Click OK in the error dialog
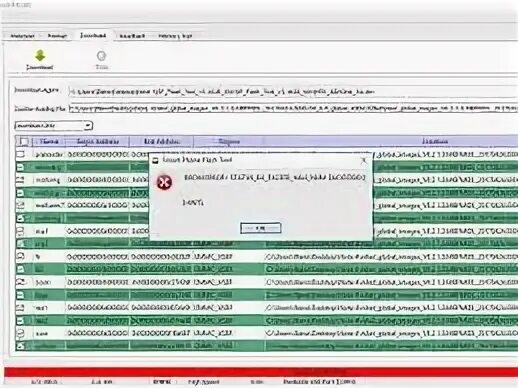Screen dimensions: 518x388 (x=260, y=228)
